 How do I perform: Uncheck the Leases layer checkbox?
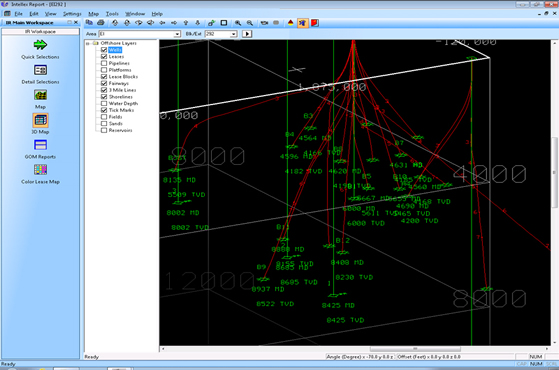pyautogui.click(x=104, y=56)
